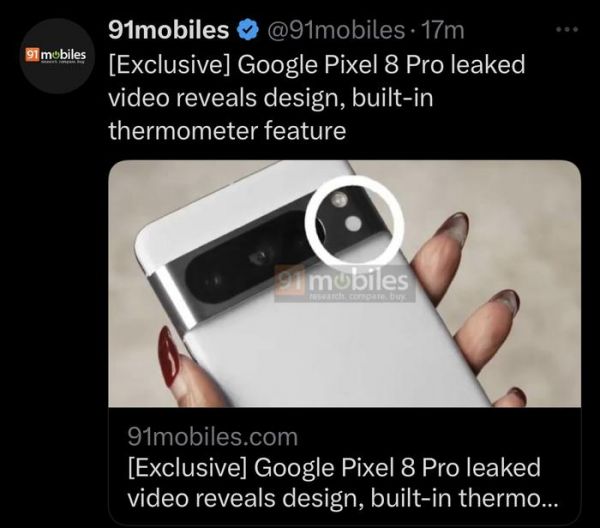Image resolution: width=600 pixels, height=528 pixels.
Task: Open the 91mobiles round profile avatar
Action: [56, 56]
